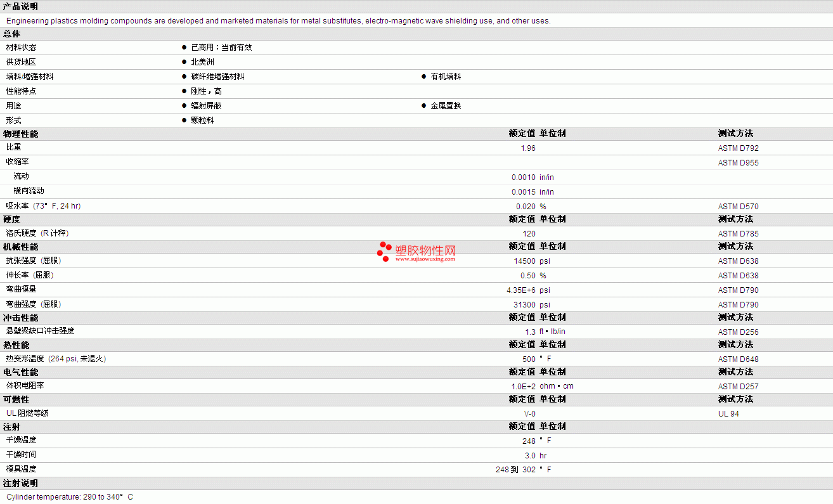Select the 'UL 94' test method
Image resolution: width=833 pixels, height=504 pixels.
point(728,414)
